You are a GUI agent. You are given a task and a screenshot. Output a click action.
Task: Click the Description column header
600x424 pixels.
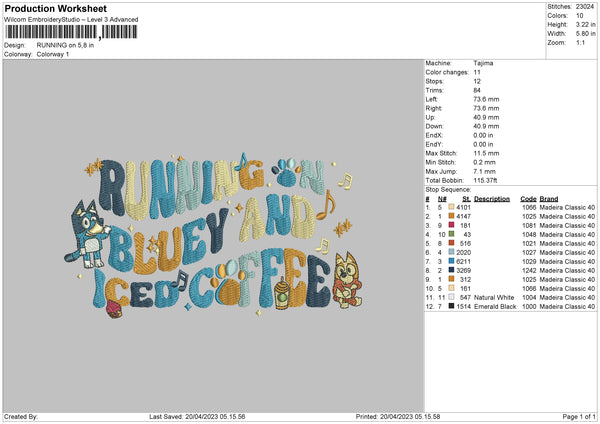coord(492,199)
